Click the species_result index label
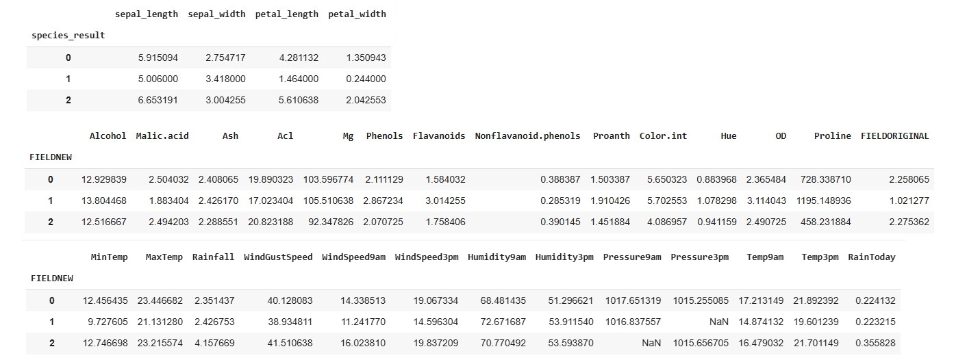 click(x=68, y=35)
